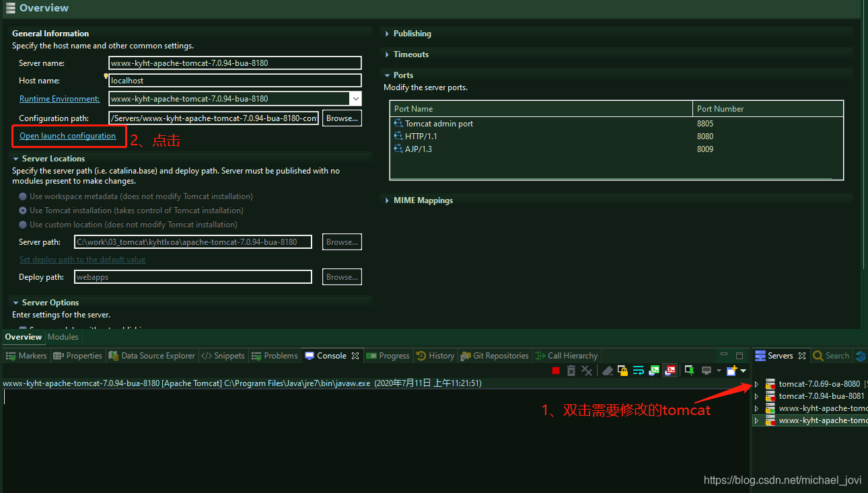Toggle Word Wrap icon in Console toolbar
The image size is (868, 493).
click(639, 371)
